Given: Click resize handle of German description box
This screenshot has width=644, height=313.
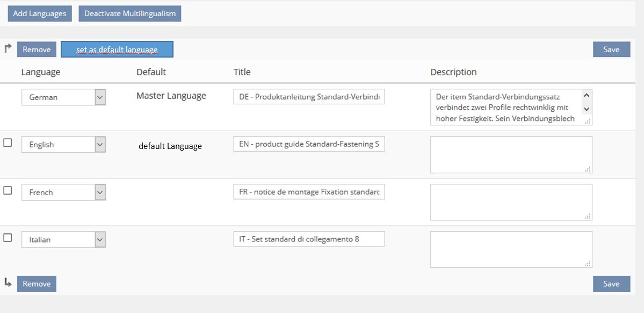Looking at the screenshot, I should tap(588, 122).
